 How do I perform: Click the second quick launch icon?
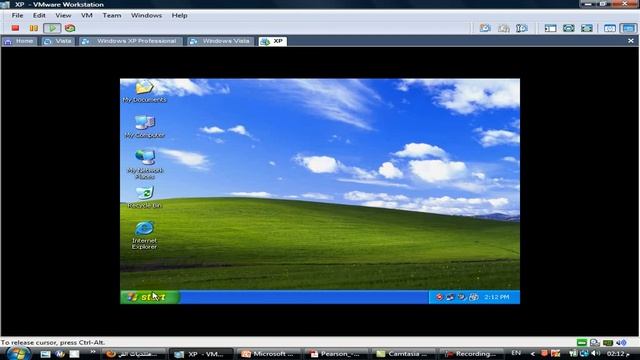coord(60,354)
